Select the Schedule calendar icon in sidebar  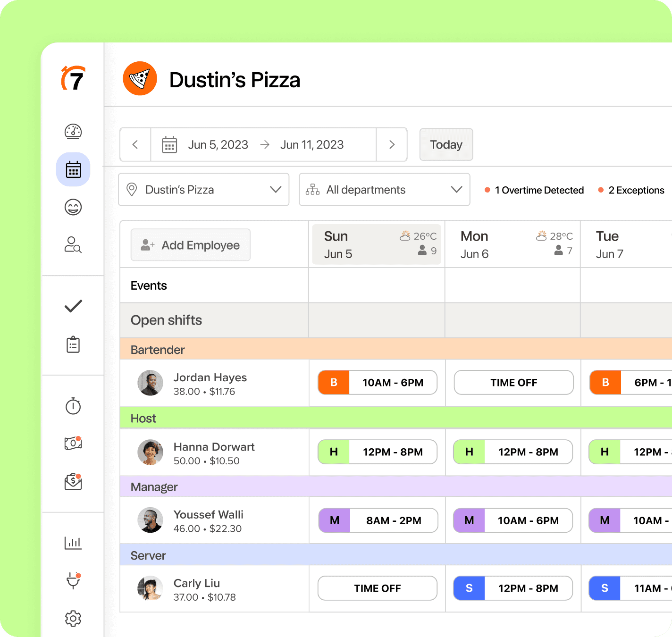click(73, 169)
